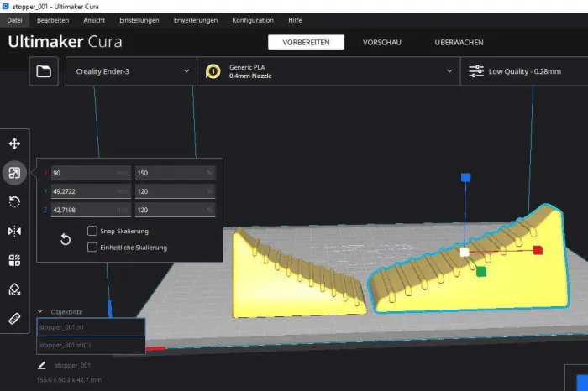Switch to the VORBEREITEN stage

(306, 42)
